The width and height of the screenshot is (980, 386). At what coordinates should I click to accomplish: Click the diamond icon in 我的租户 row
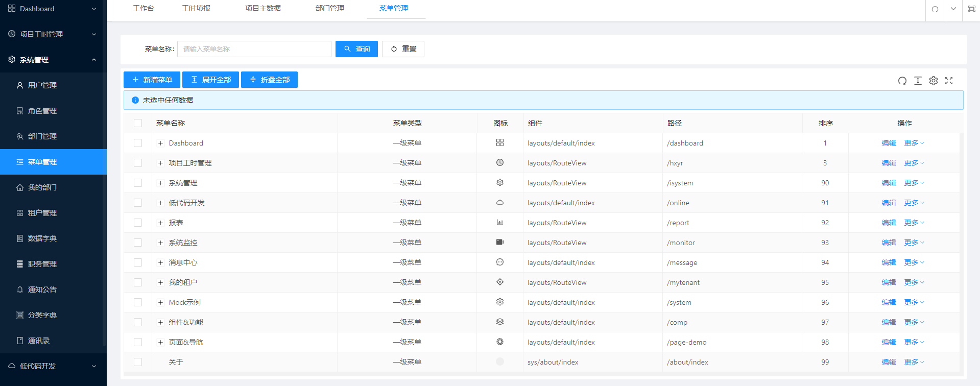point(500,282)
